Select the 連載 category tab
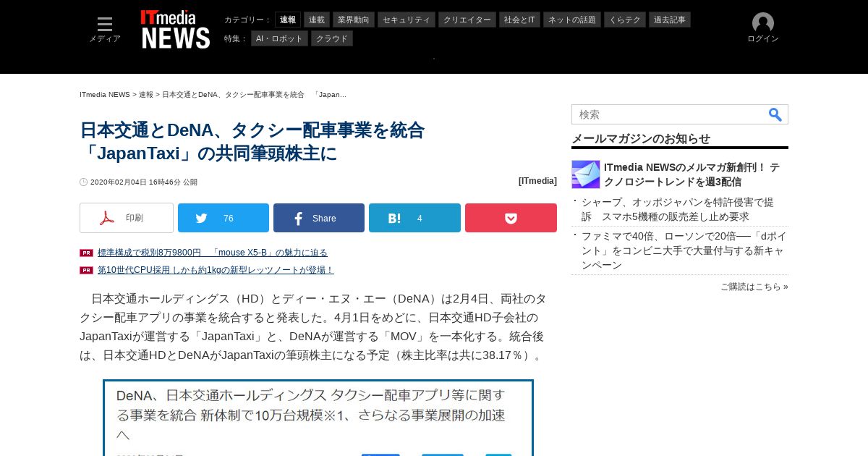The width and height of the screenshot is (868, 456). coord(317,20)
